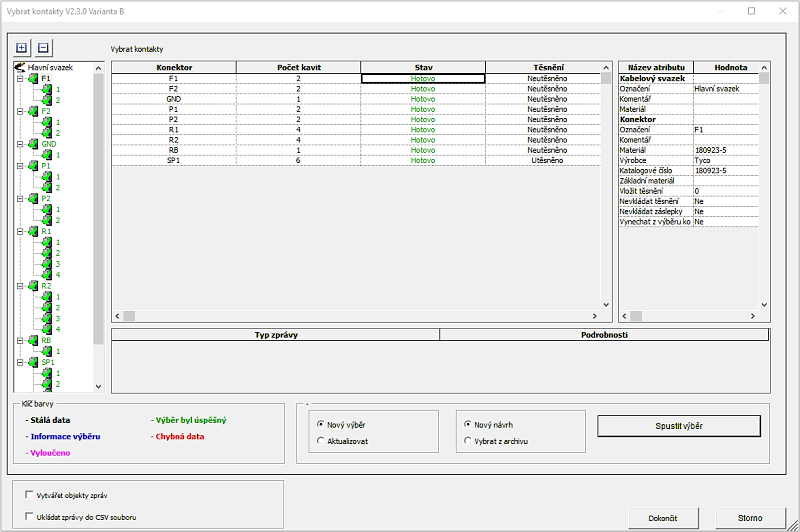The height and width of the screenshot is (532, 800).
Task: Click the Stav column header
Action: tap(423, 67)
